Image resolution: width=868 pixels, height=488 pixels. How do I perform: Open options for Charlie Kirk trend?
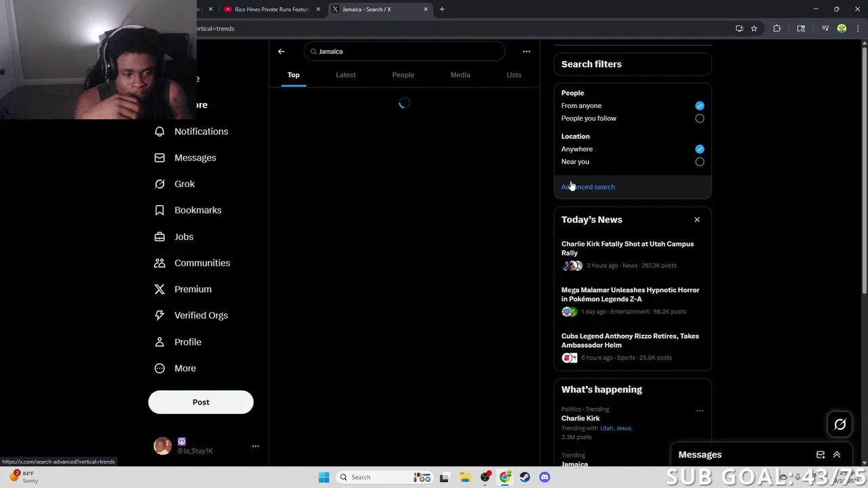click(700, 411)
